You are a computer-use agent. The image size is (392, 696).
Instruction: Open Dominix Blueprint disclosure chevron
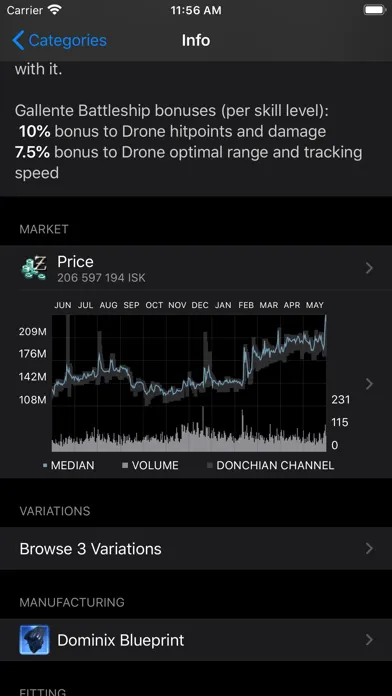pos(369,640)
